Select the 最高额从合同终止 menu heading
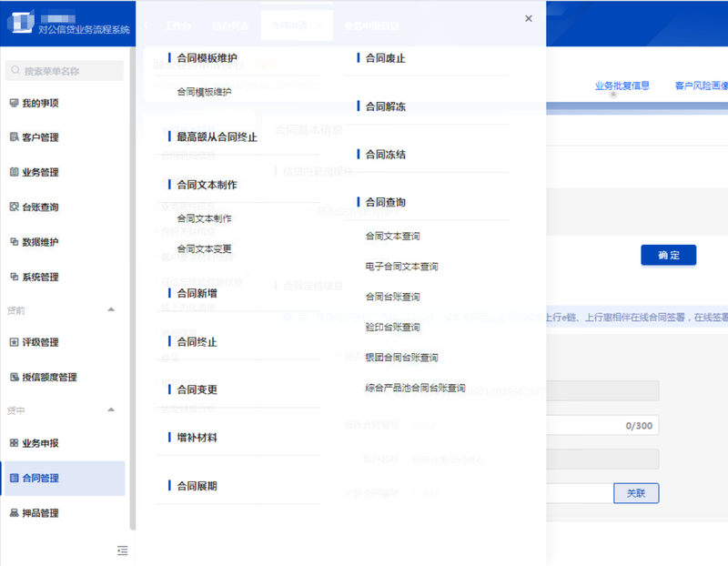The image size is (728, 566). tap(217, 137)
